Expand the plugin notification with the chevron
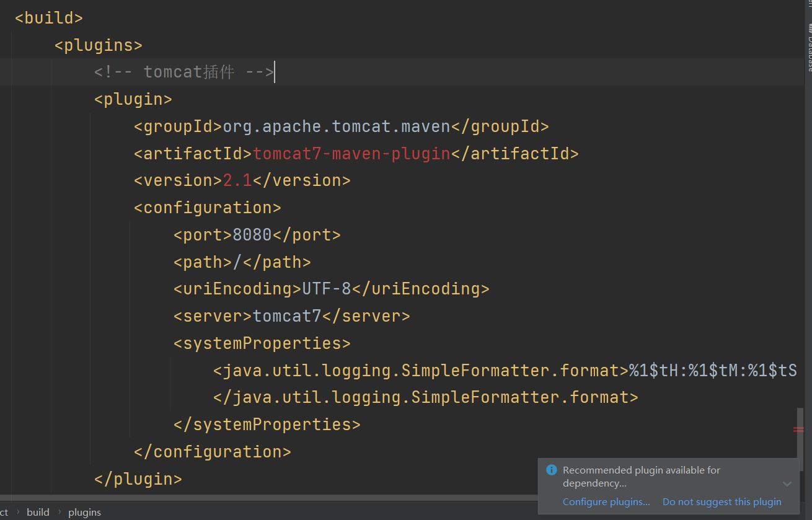 (x=787, y=483)
